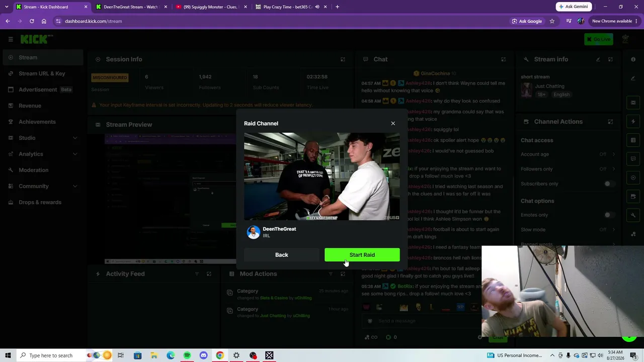
Task: Switch to Play Crazy Time bet365 tab
Action: 291,7
